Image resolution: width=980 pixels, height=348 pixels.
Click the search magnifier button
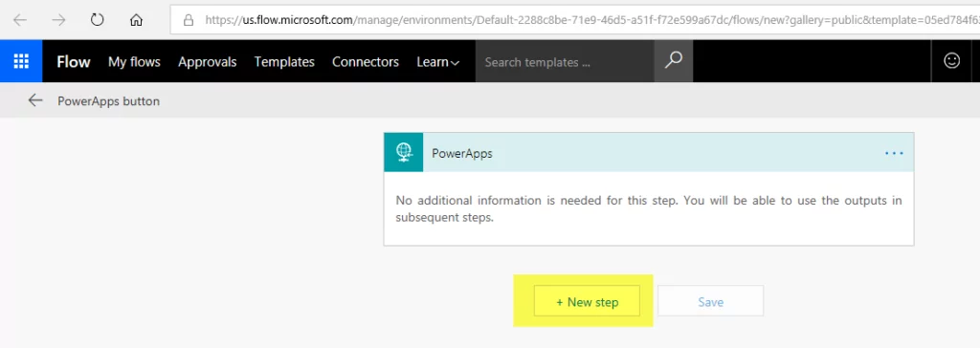pyautogui.click(x=673, y=61)
